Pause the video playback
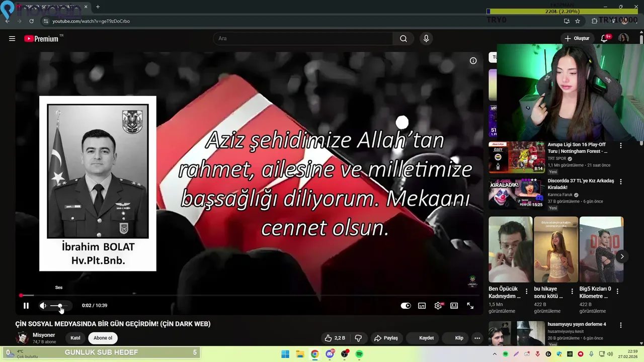Screen dimensions: 644x362 coord(26,306)
